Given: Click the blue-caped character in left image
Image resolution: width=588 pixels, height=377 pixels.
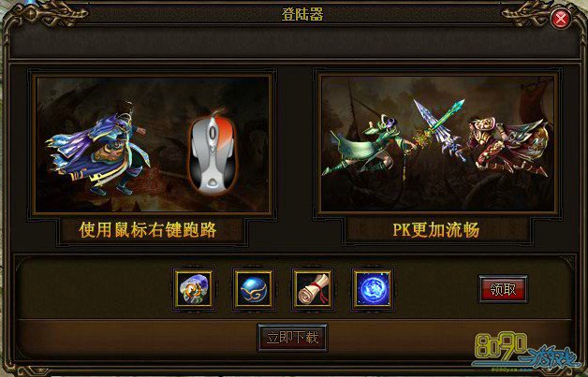Looking at the screenshot, I should click(96, 149).
